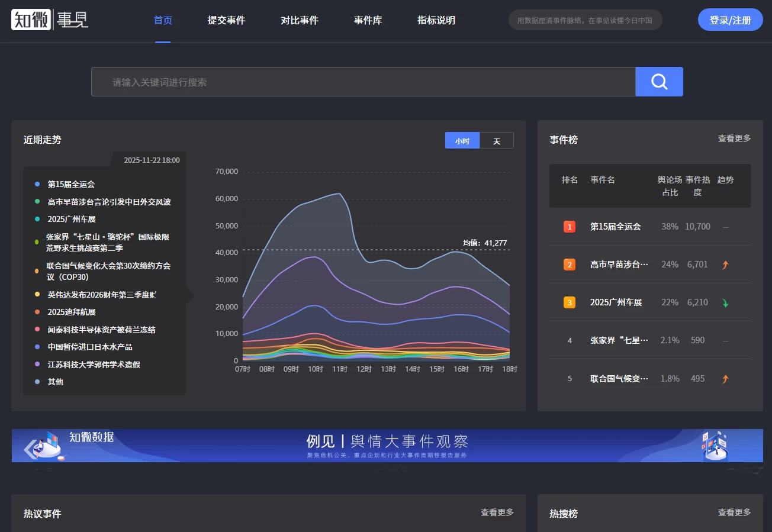Screen dimensions: 772x532
Task: Click the 知微事见 logo
Action: click(50, 20)
